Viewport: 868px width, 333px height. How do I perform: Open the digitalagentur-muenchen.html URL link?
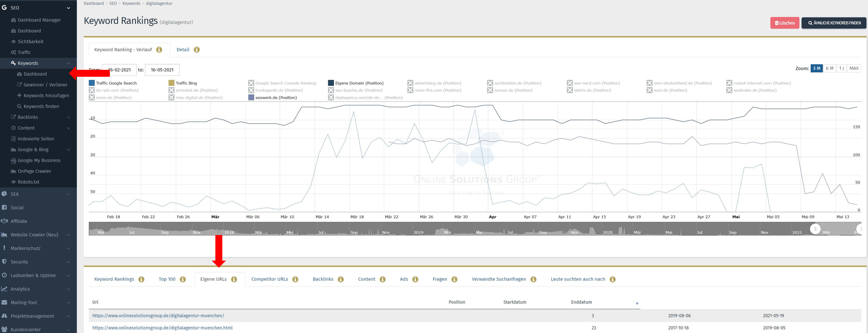click(162, 328)
